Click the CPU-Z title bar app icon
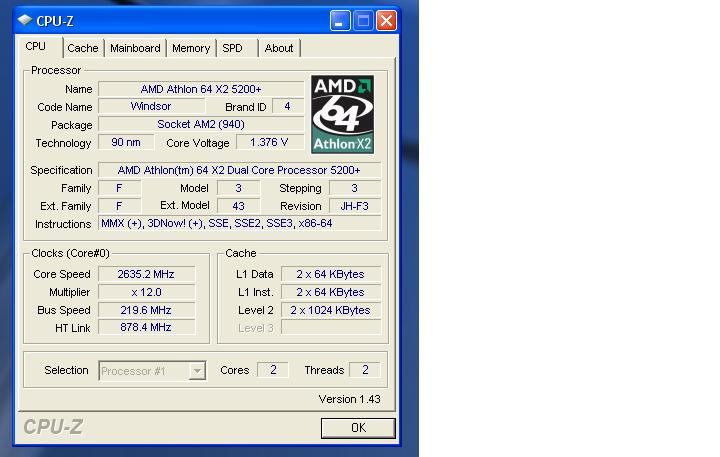Image resolution: width=720 pixels, height=457 pixels. click(24, 20)
